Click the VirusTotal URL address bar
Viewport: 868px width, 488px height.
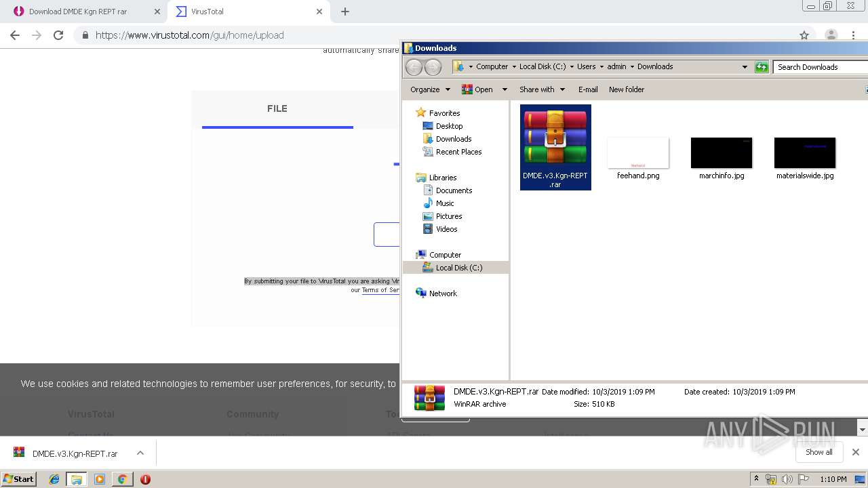[434, 35]
